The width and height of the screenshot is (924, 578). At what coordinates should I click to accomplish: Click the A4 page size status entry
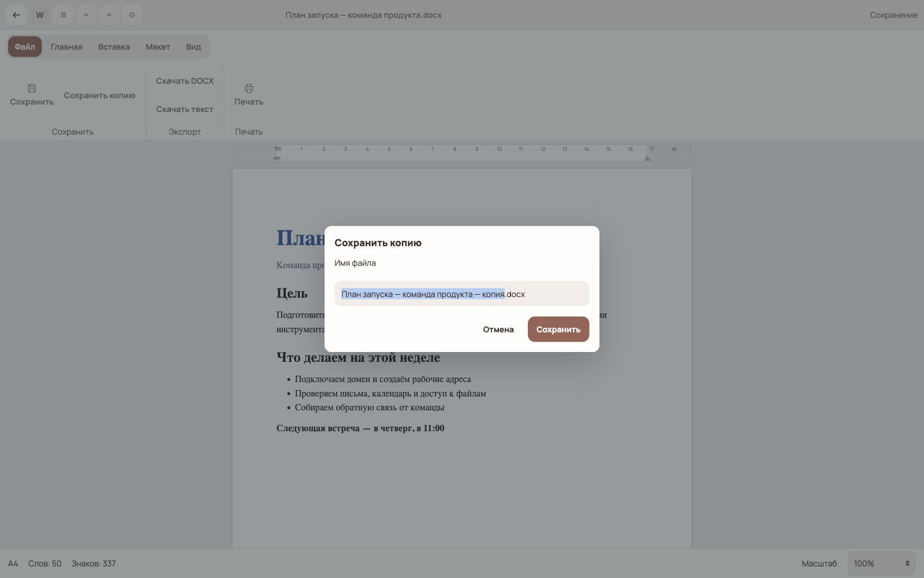13,564
